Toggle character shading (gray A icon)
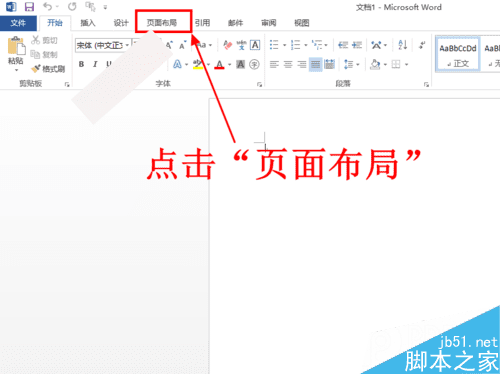Viewport: 500px width, 374px height. pos(240,64)
